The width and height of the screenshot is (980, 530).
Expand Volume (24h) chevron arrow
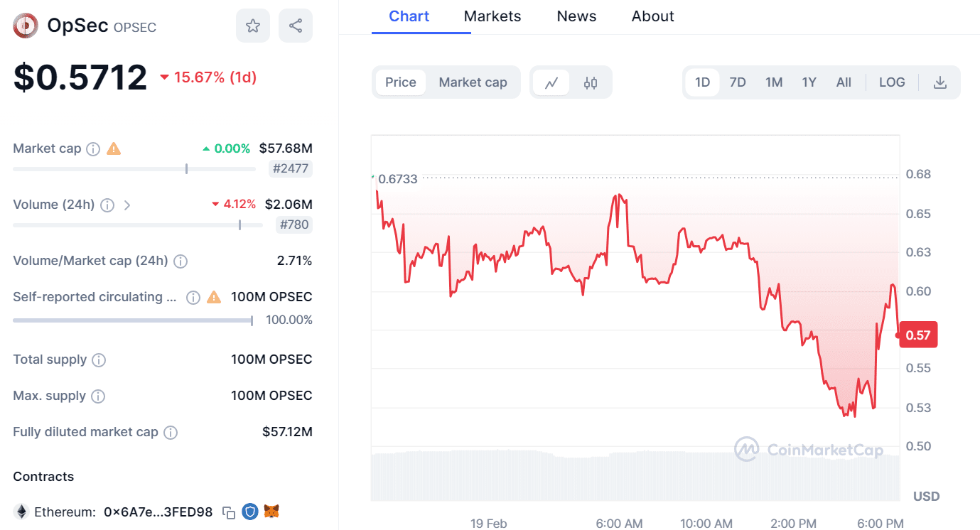[127, 205]
